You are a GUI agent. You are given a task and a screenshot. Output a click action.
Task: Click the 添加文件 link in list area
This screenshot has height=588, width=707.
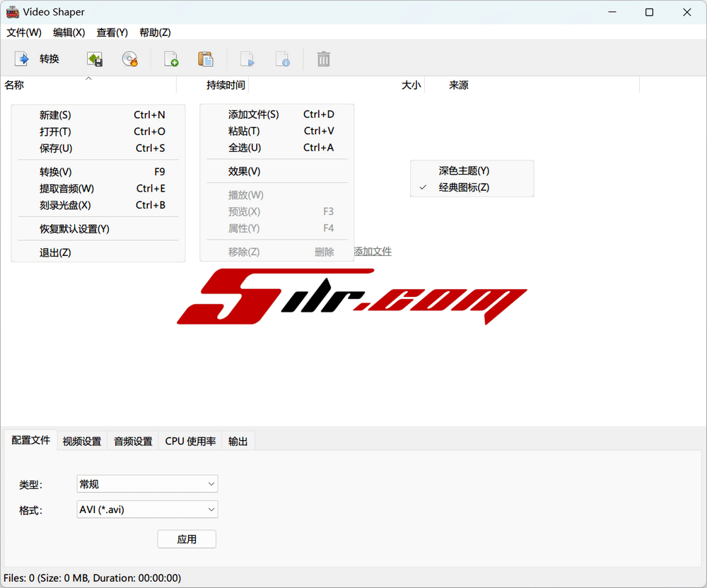373,252
